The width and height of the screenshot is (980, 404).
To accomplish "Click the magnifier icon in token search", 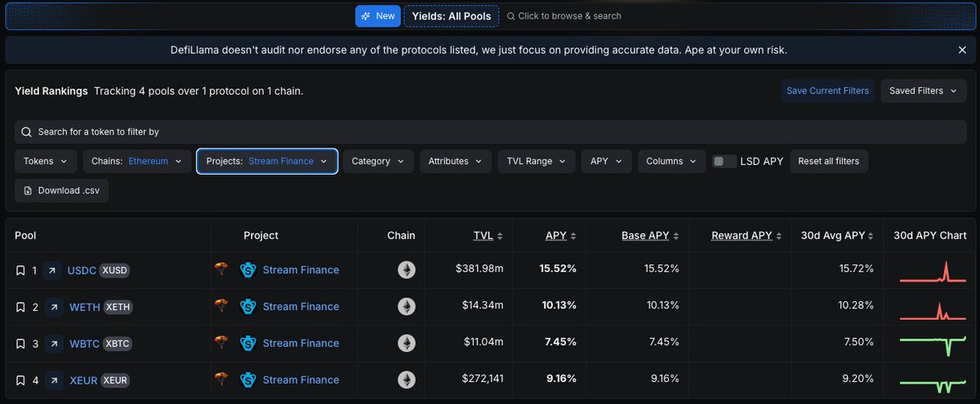I will pos(27,132).
